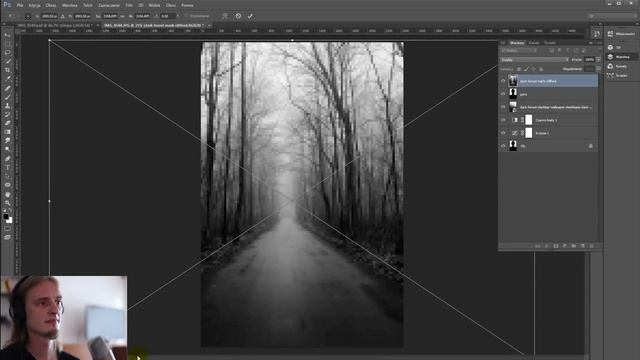Screen dimensions: 640x360
Task: Toggle lock transparent pixels in Layers panel
Action: point(519,69)
